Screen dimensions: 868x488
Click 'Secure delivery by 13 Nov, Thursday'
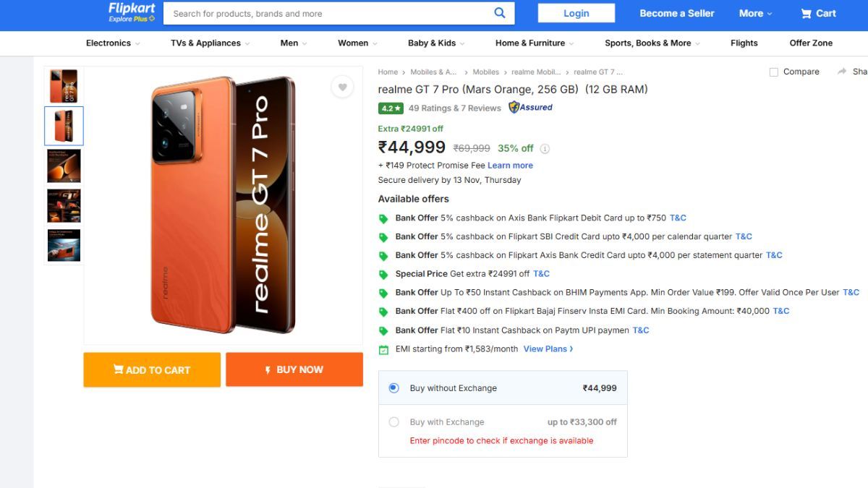[x=449, y=180]
